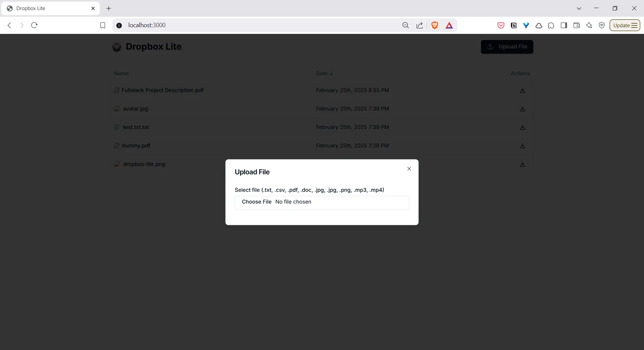Download test.txt.txt file
This screenshot has height=350, width=644.
[523, 127]
